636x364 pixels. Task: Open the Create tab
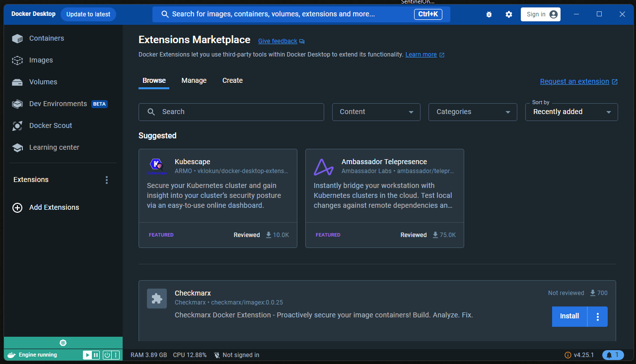232,80
